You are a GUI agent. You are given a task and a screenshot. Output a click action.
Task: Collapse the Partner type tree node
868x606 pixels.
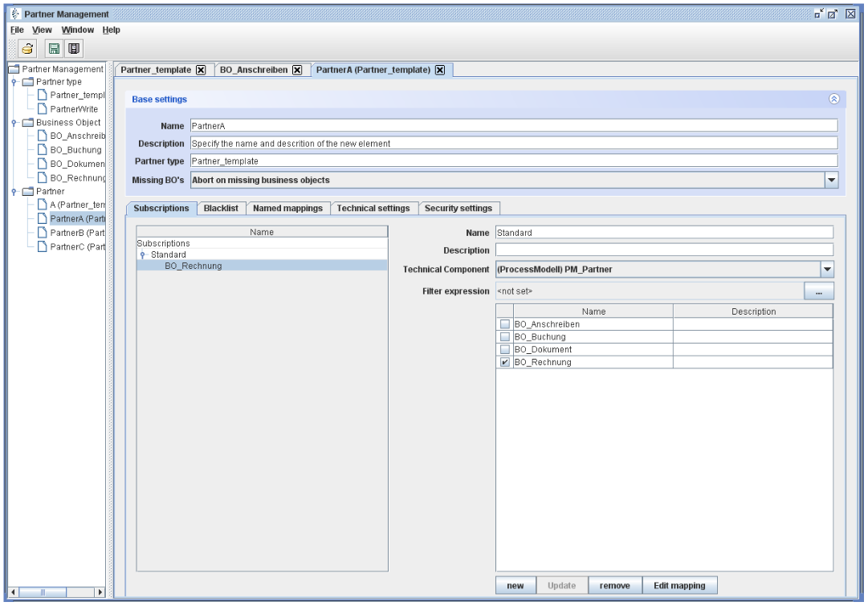(x=14, y=82)
